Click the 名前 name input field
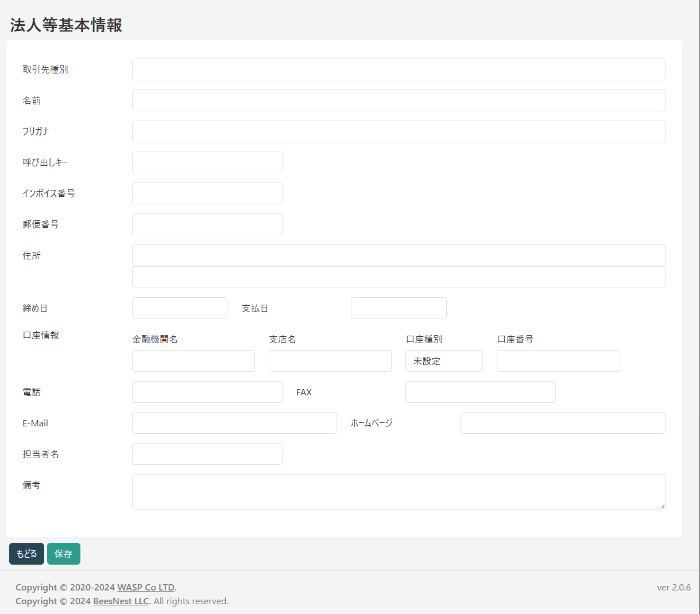Viewport: 700px width, 614px height. point(399,100)
